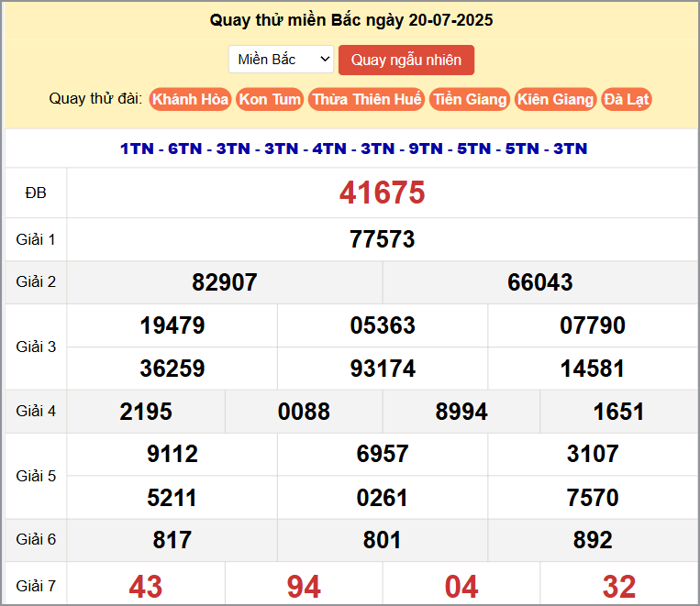
Task: Click the Quay thử miền Bắc heading
Action: pos(351,20)
